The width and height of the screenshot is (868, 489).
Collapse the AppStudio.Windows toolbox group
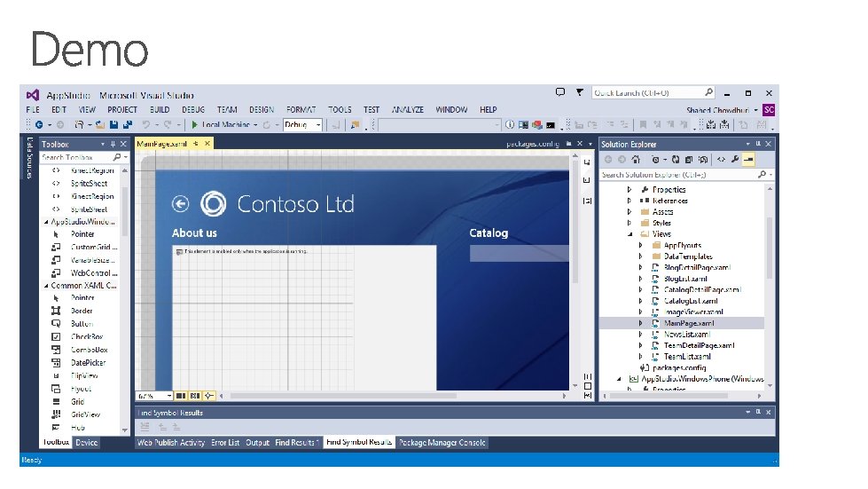tap(46, 222)
